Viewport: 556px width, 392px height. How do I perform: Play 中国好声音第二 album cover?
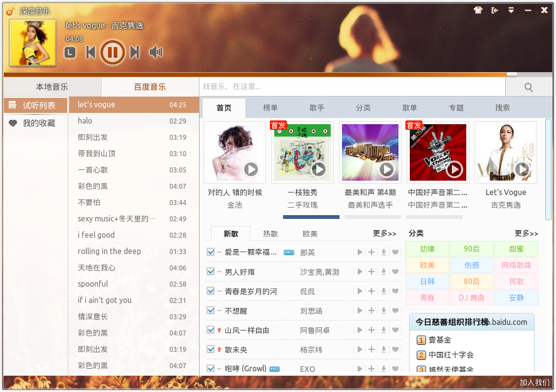(x=454, y=169)
